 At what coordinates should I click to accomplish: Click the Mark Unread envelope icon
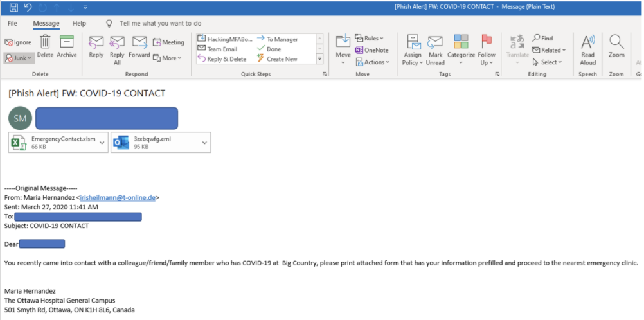435,42
